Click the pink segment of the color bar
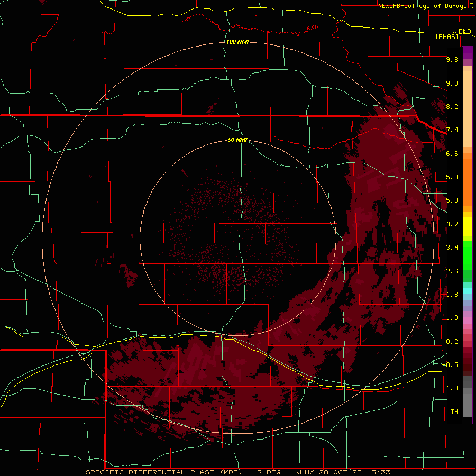Image resolution: width=476 pixels, height=476 pixels. click(x=467, y=321)
